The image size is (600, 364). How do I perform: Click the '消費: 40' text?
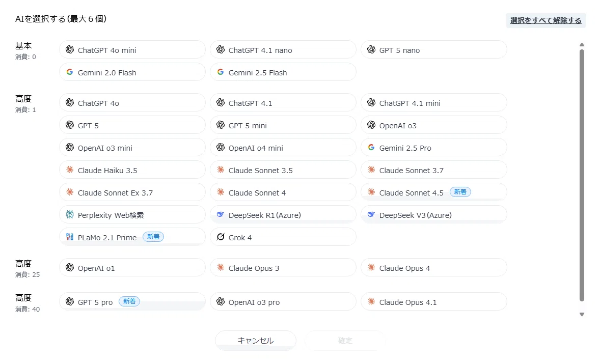[28, 309]
